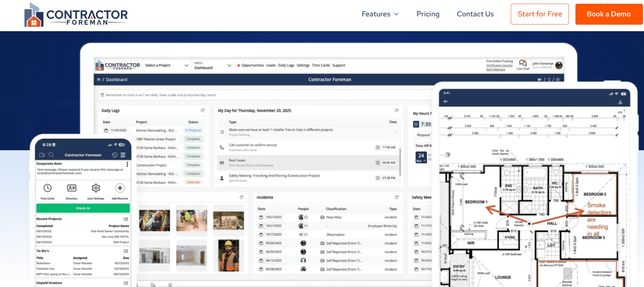Click the phone icon for Call customer
644x287 pixels.
(222, 147)
